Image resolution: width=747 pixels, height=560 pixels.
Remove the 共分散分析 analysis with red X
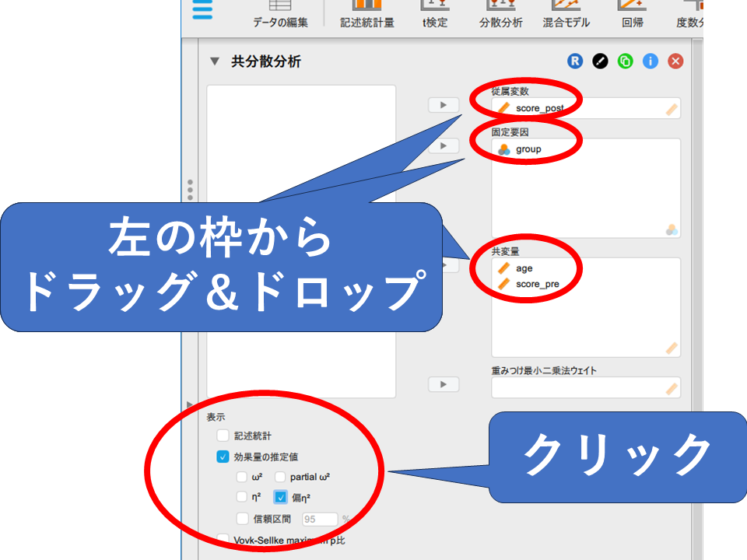click(675, 61)
